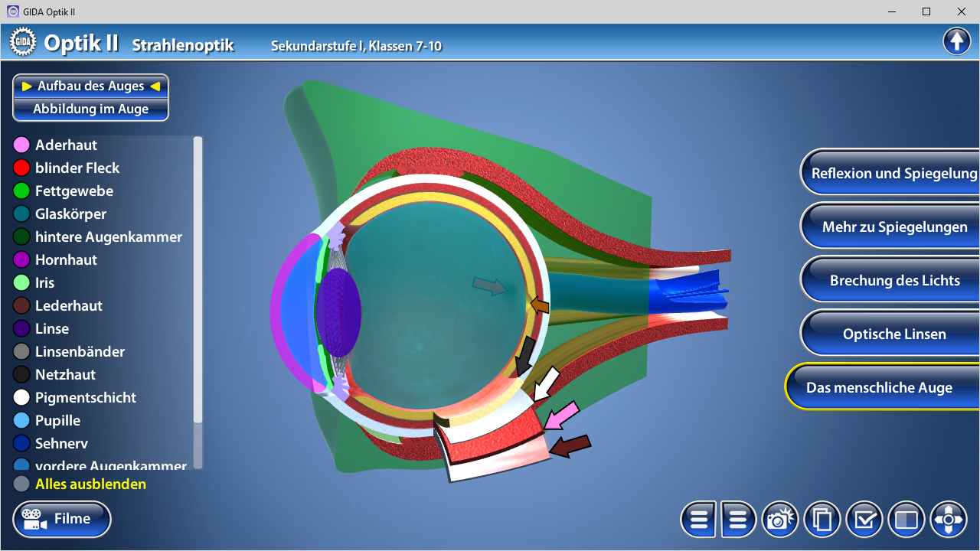The width and height of the screenshot is (980, 551).
Task: Click the split-screen view icon
Action: (906, 520)
